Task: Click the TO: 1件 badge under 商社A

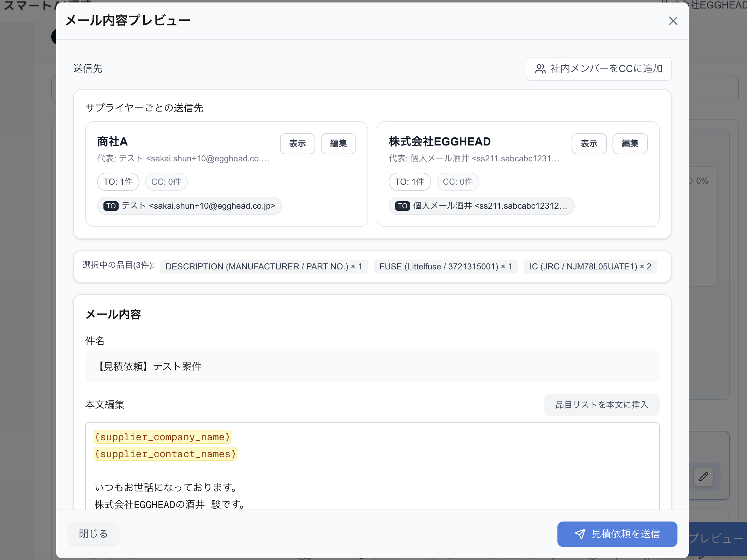Action: (x=118, y=182)
